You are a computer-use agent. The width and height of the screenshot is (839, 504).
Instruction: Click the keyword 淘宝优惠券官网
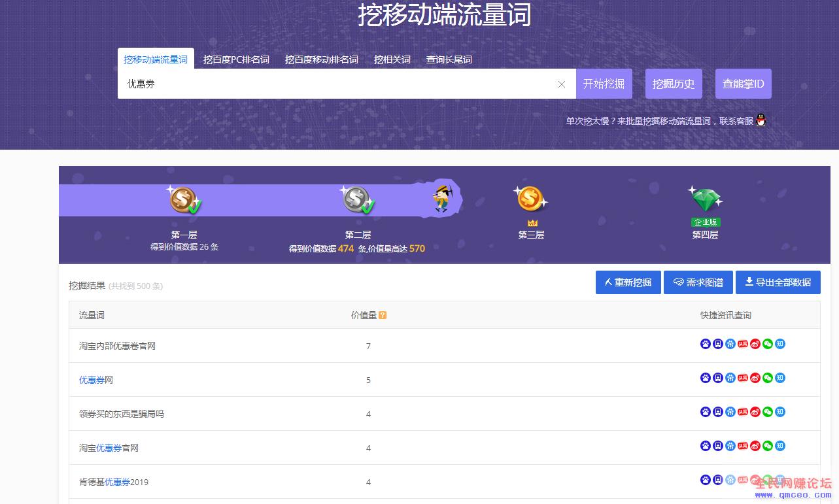pyautogui.click(x=109, y=448)
